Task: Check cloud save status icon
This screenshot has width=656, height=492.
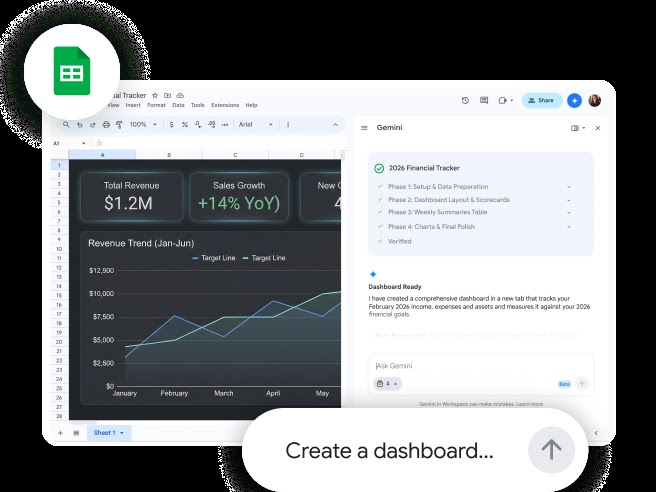Action: [x=180, y=95]
